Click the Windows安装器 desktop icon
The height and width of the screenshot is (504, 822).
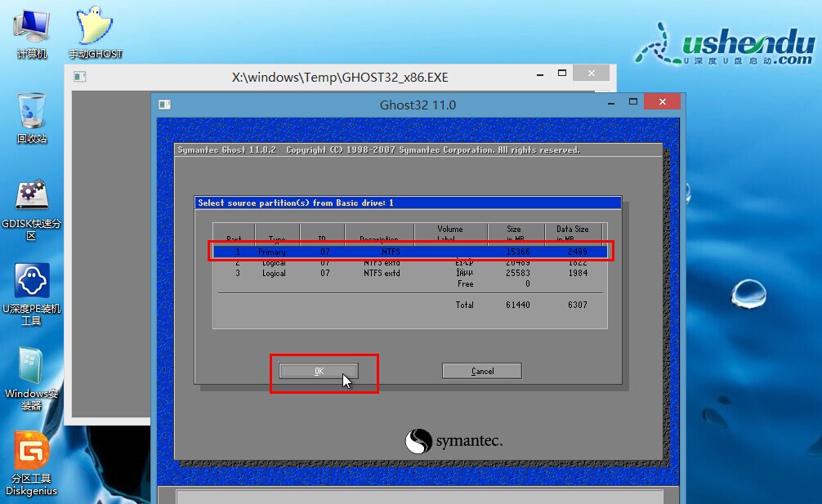pos(31,379)
